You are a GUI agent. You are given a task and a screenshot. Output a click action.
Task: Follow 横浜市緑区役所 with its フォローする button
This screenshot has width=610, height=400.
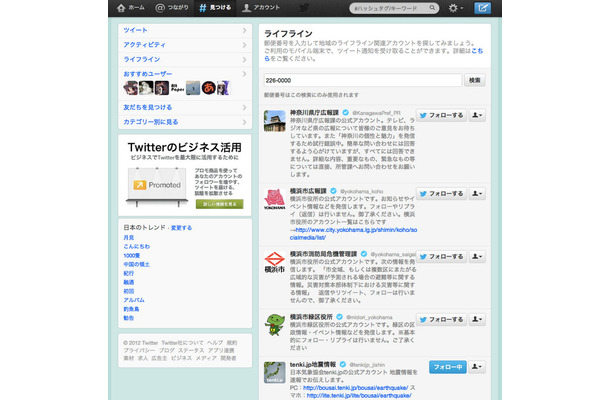click(442, 319)
